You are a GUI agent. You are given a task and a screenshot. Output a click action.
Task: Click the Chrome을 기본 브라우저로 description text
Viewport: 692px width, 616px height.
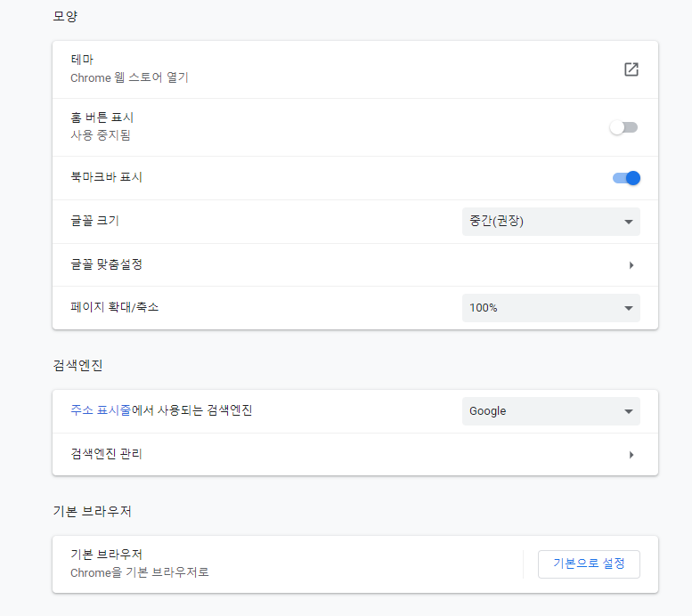140,572
